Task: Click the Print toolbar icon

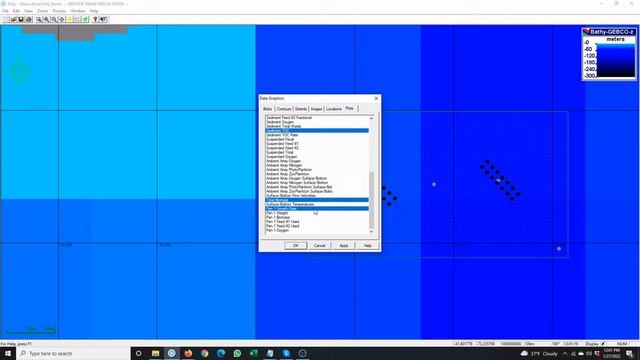Action: (x=29, y=19)
